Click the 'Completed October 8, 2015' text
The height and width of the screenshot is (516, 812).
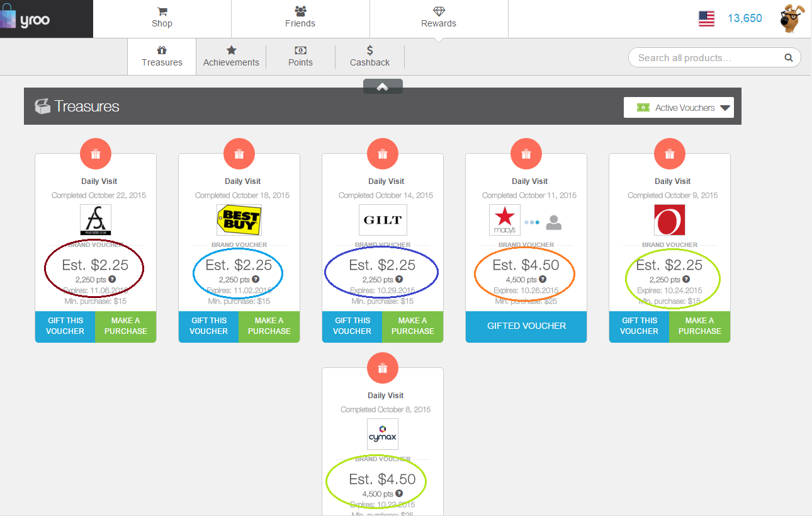386,410
